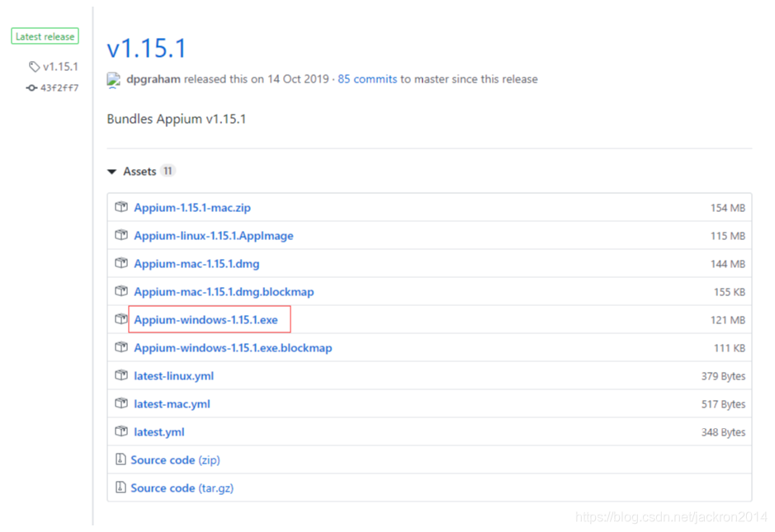Click the Latest release badge
The width and height of the screenshot is (775, 532).
(x=45, y=36)
